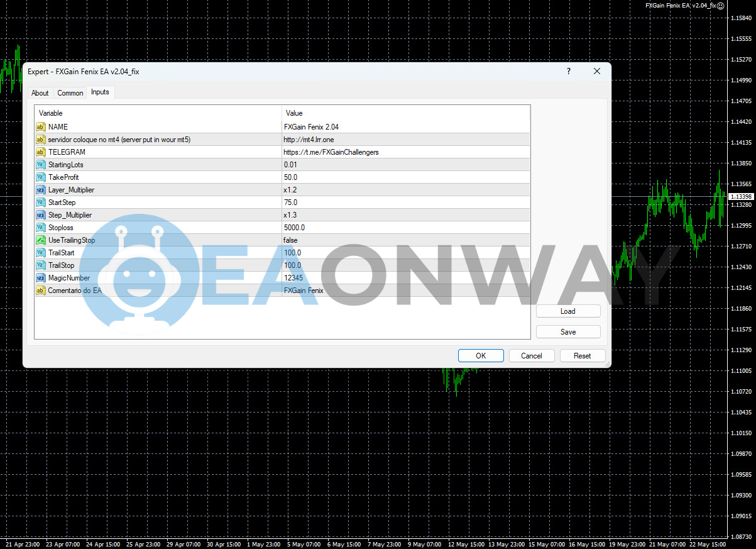
Task: Click the string icon beside NAME
Action: click(41, 127)
